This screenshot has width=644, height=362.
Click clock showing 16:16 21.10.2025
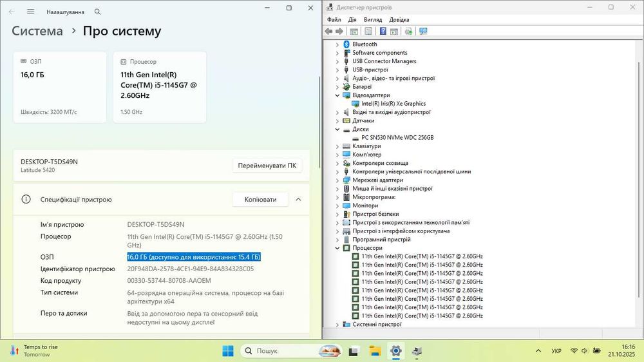[x=622, y=350]
